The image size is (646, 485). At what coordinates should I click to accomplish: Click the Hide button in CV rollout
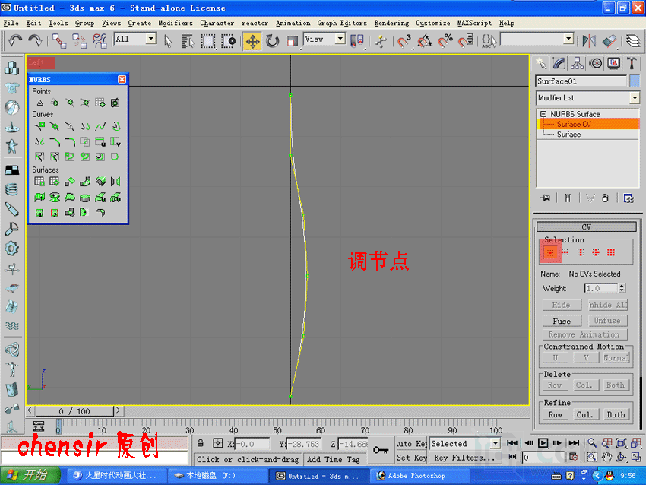coord(561,305)
